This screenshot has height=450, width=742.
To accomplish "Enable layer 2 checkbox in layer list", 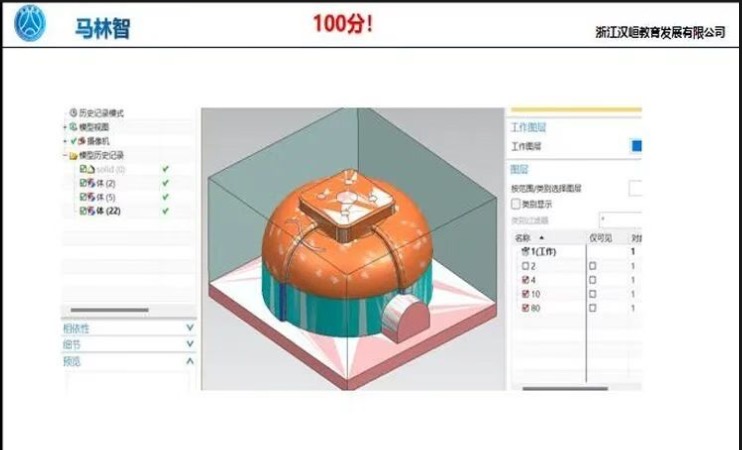I will point(526,266).
